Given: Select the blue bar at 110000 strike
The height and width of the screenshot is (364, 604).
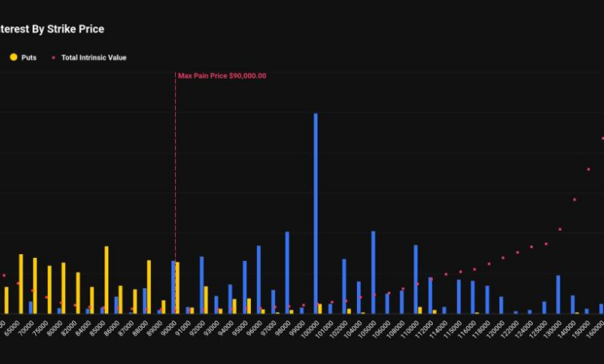Looking at the screenshot, I should click(x=415, y=279).
